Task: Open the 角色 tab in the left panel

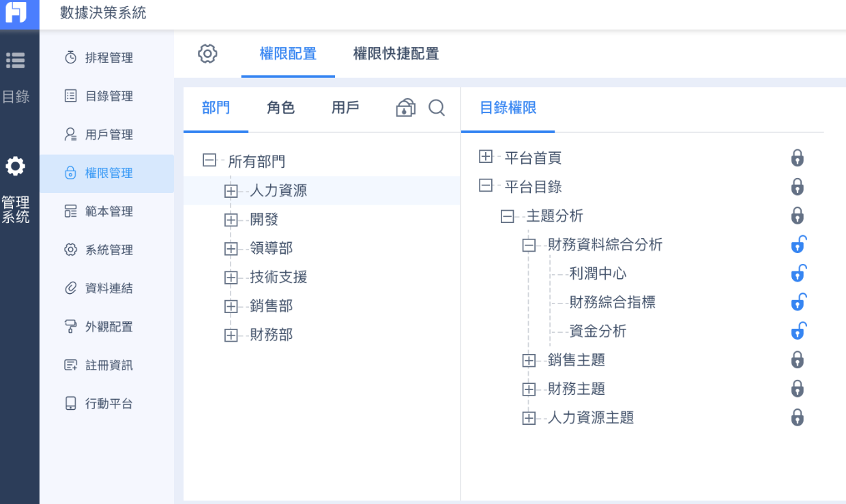Action: 280,108
